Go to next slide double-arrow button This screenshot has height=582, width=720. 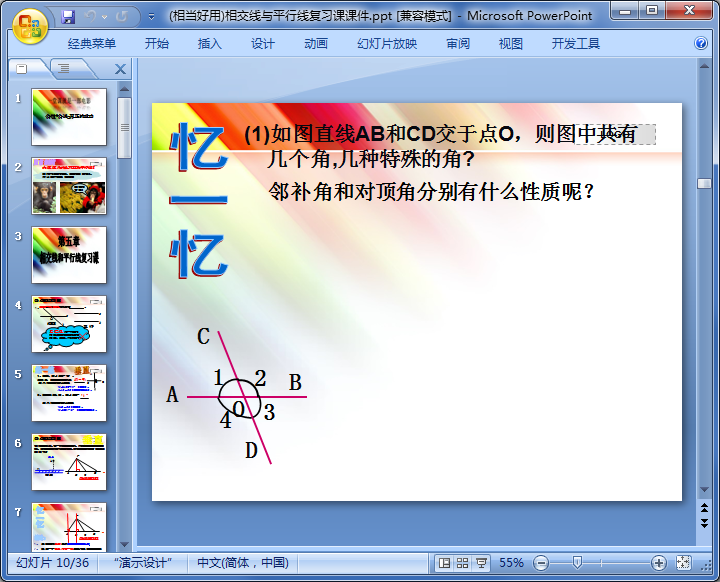(704, 523)
